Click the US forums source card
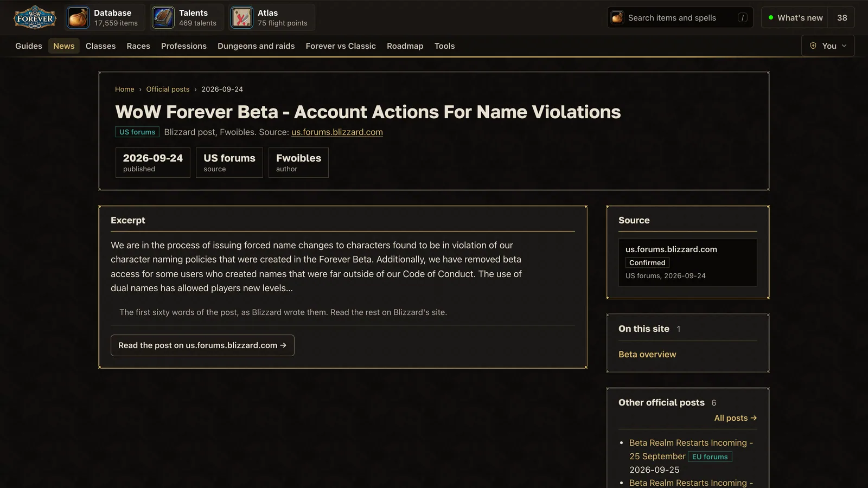 229,163
